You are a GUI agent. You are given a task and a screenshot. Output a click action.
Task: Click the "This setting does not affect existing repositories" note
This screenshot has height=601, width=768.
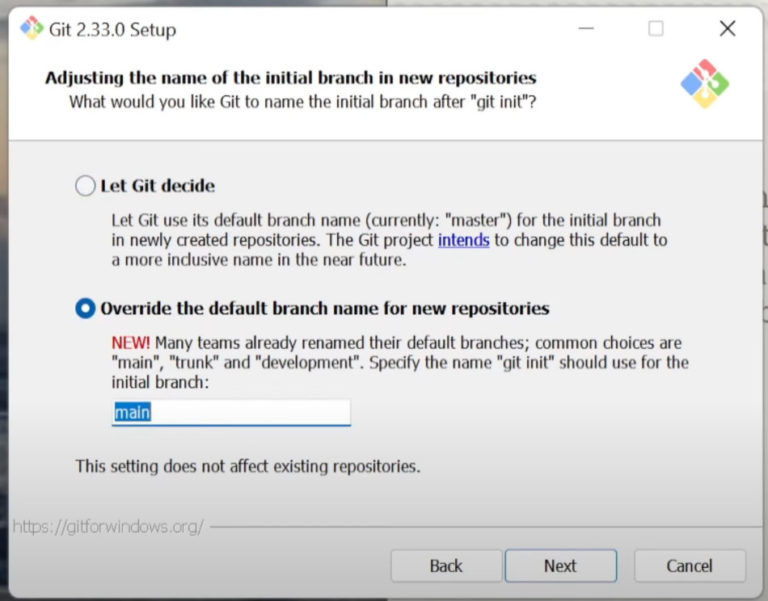[248, 466]
